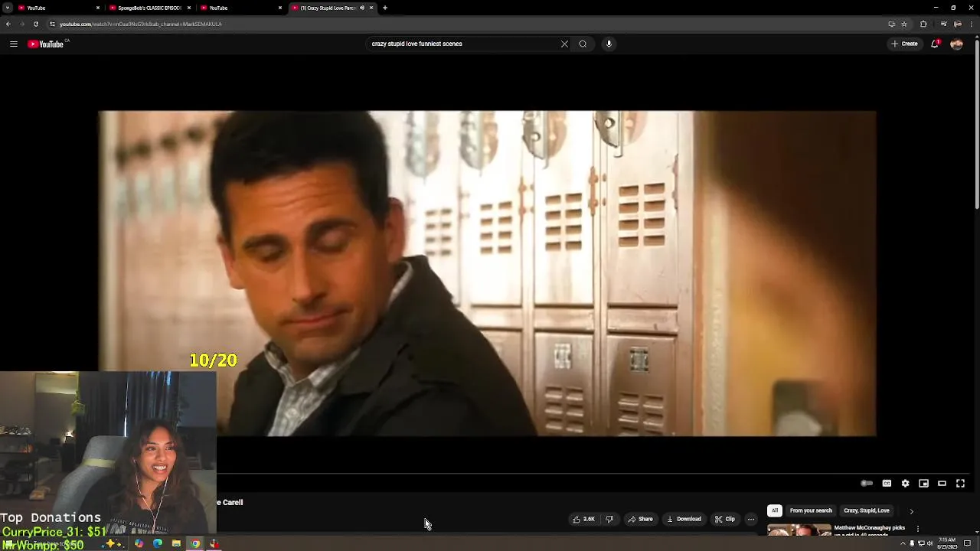This screenshot has height=551, width=980.
Task: Download the video
Action: (684, 519)
